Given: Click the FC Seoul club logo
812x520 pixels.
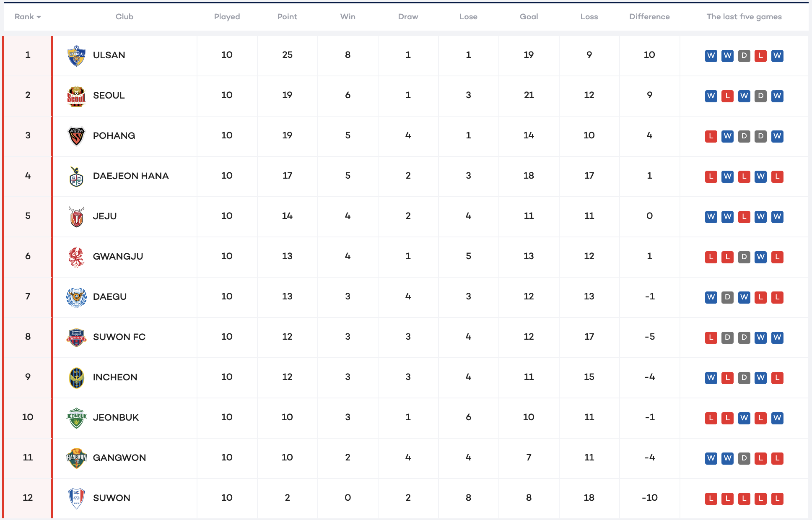Looking at the screenshot, I should coord(76,96).
